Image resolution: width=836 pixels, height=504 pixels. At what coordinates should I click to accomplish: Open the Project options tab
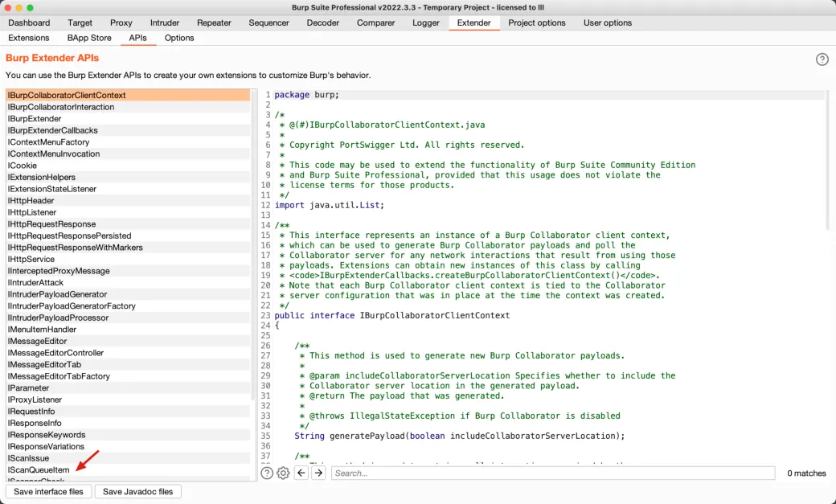537,23
